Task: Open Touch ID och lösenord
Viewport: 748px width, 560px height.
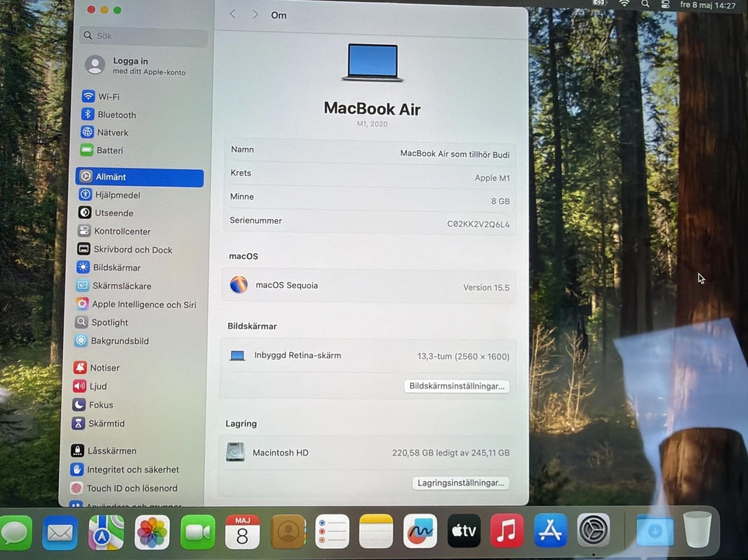Action: point(123,488)
